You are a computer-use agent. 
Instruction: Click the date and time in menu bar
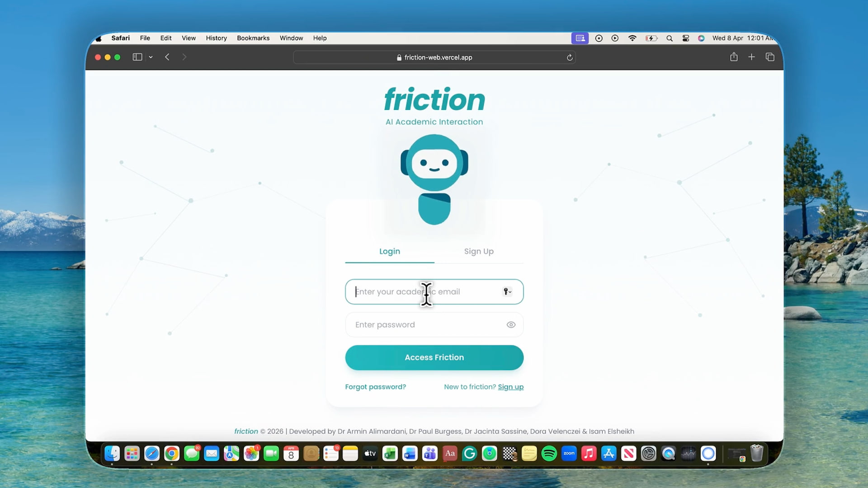click(743, 38)
